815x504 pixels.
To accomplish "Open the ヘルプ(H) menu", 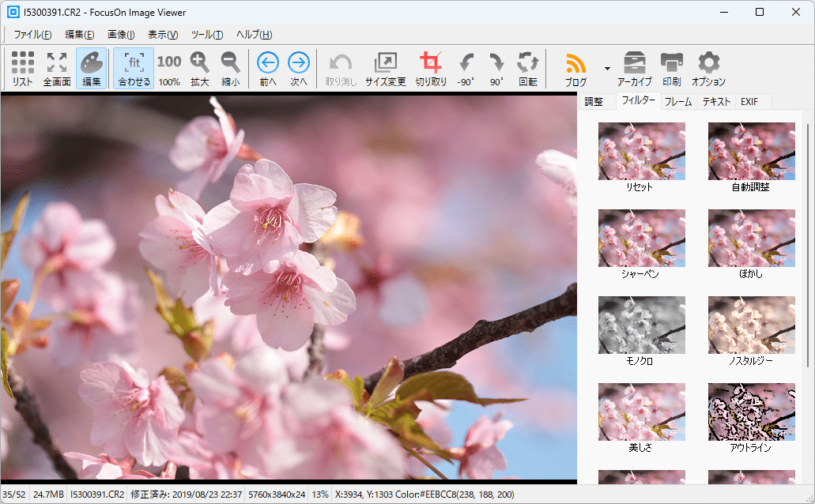I will [x=255, y=35].
